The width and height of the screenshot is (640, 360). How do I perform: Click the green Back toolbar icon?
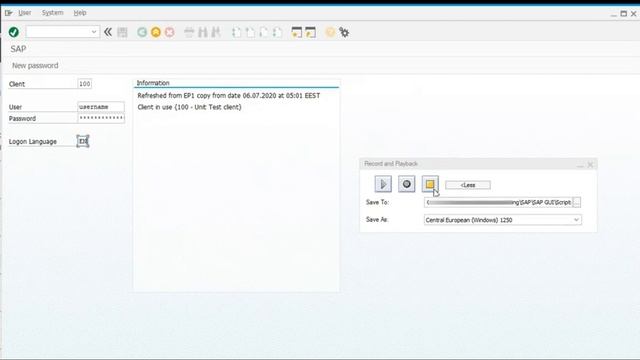tap(142, 32)
